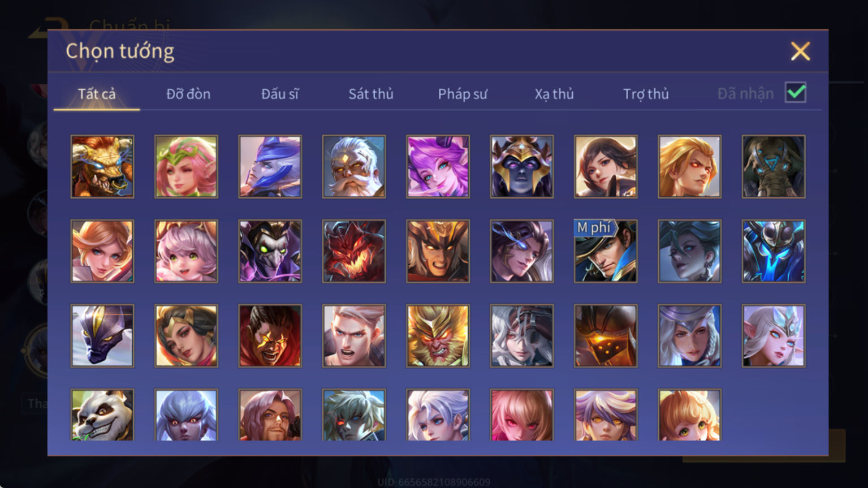This screenshot has height=488, width=868.
Task: Close the Chọn tướng dialog
Action: 800,51
